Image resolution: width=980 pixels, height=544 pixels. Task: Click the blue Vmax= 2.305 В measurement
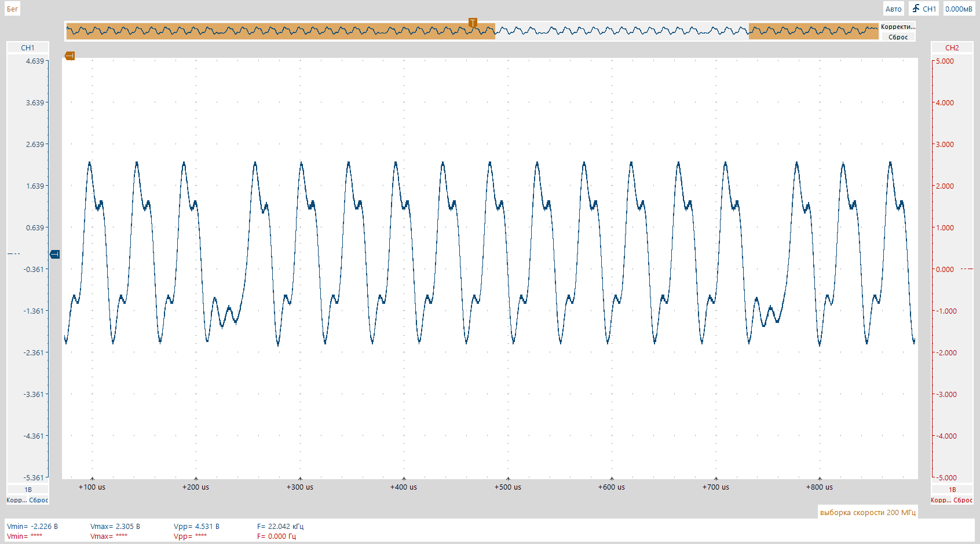(x=115, y=526)
